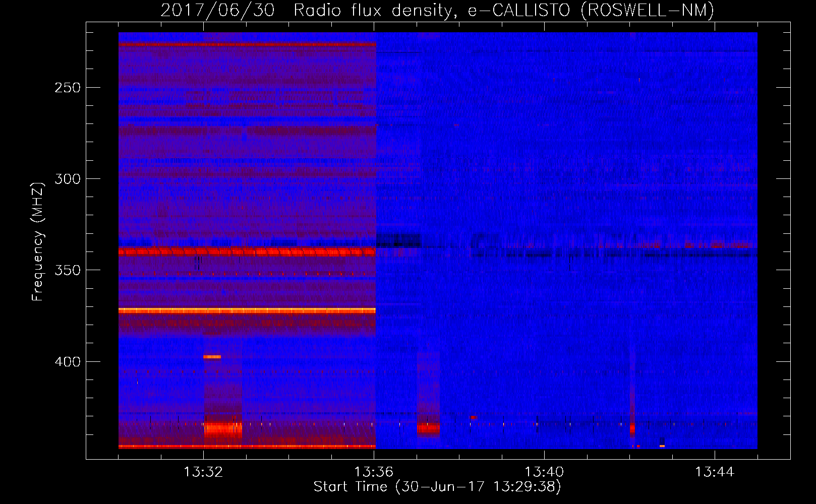Image resolution: width=816 pixels, height=504 pixels.
Task: Click the 300 frequency tick label
Action: coord(68,179)
